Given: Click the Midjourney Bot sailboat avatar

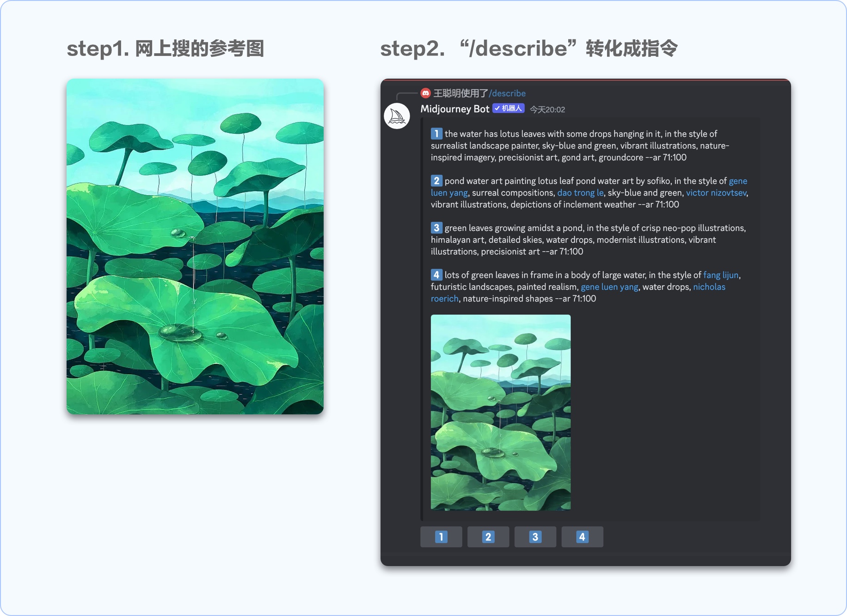Looking at the screenshot, I should (x=397, y=116).
